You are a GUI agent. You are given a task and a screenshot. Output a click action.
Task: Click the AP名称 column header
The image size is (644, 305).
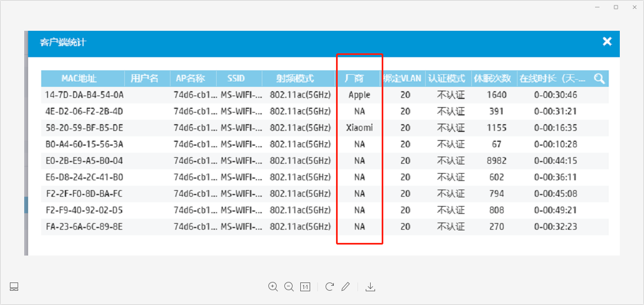190,79
